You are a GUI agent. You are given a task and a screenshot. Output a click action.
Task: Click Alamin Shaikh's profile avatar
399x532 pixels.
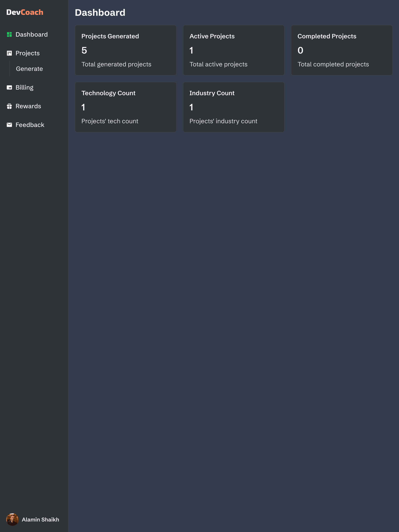point(13,520)
